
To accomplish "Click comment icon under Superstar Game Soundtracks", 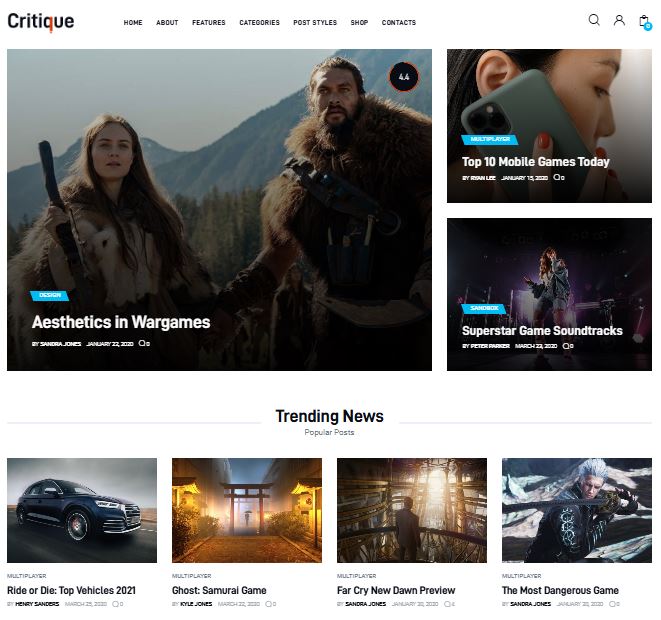I will click(568, 346).
